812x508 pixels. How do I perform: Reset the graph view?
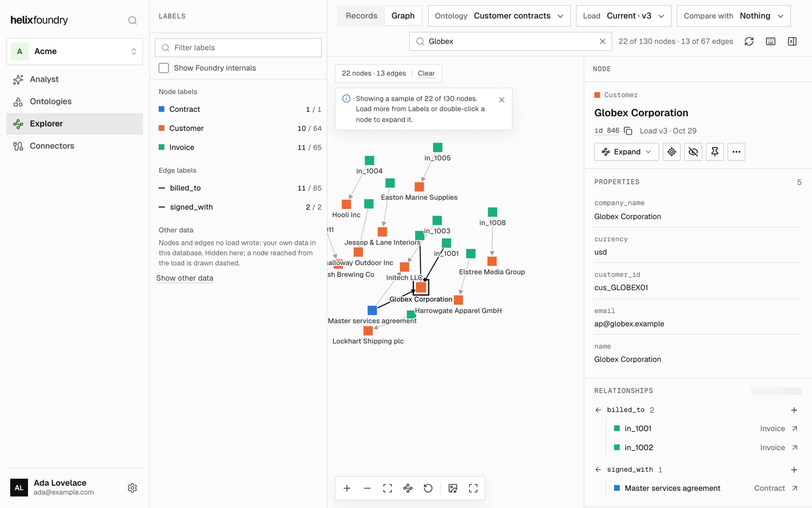(x=428, y=488)
